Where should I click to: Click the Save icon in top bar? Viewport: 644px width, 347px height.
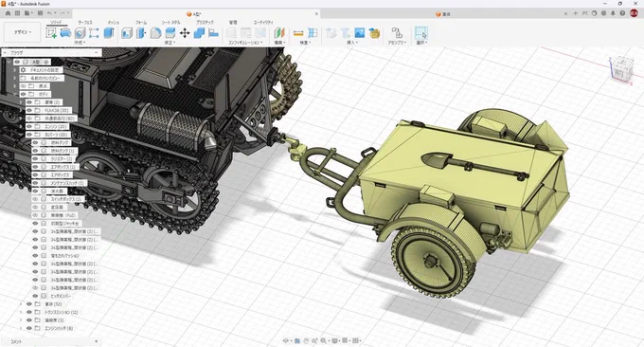point(40,13)
